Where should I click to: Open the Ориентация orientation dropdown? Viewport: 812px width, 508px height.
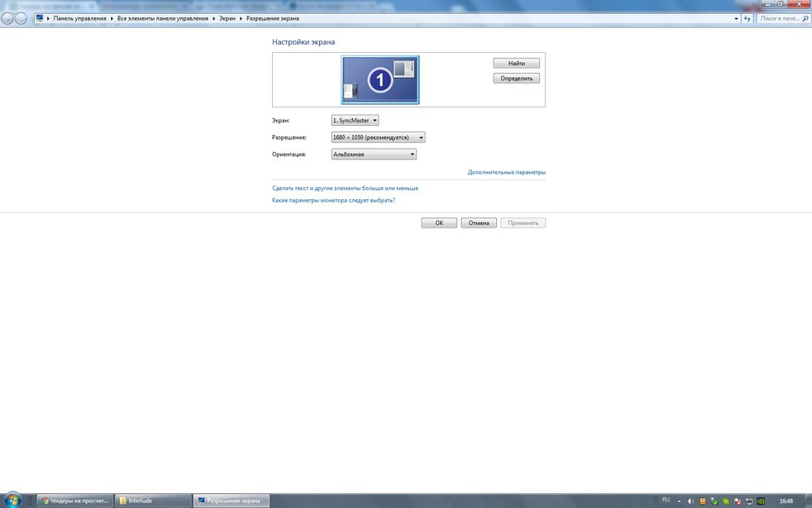point(374,154)
